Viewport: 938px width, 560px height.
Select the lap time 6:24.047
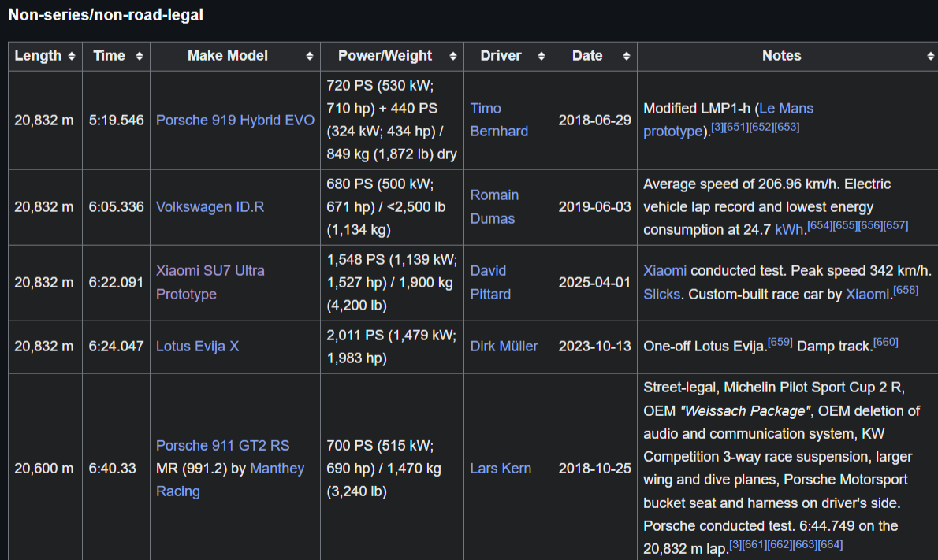click(116, 346)
